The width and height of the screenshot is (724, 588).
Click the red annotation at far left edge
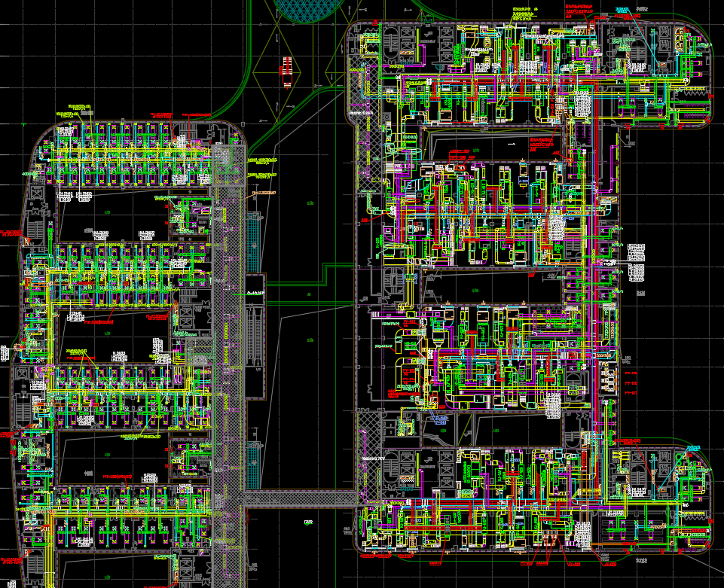pyautogui.click(x=9, y=233)
